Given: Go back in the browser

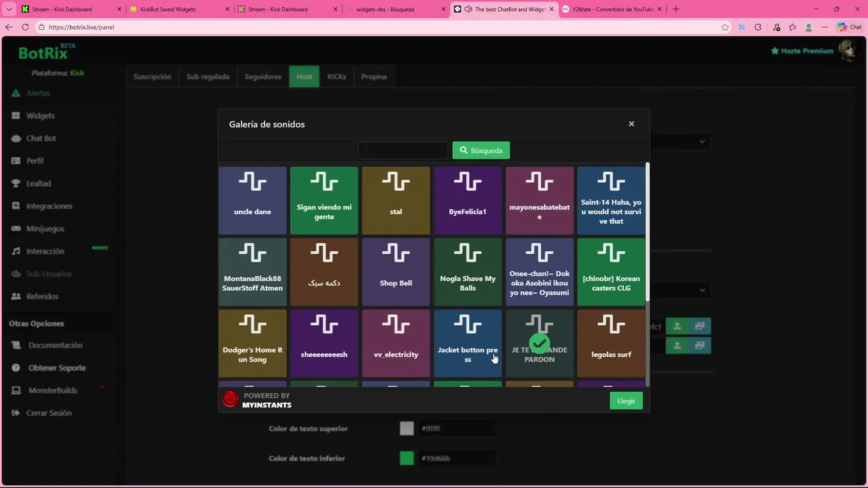Looking at the screenshot, I should [9, 27].
